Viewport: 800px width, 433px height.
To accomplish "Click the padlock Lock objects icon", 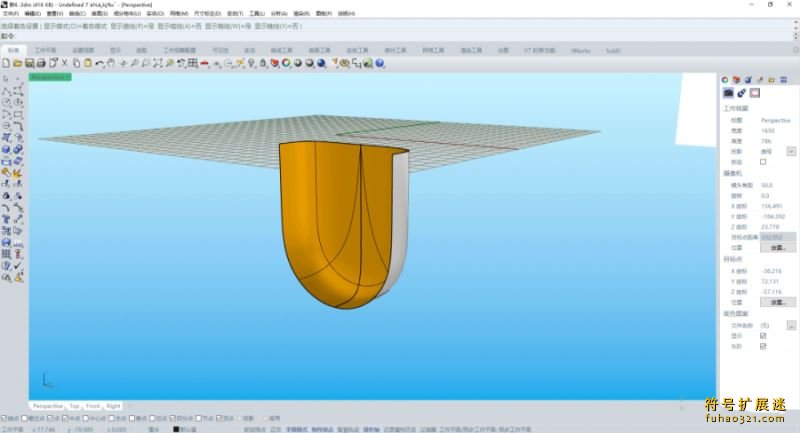I will pos(263,63).
